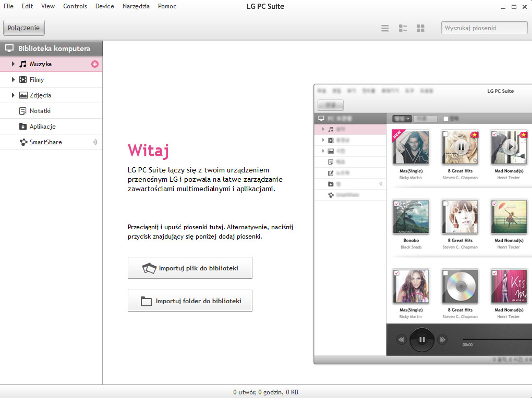The height and width of the screenshot is (398, 532).
Task: Switch to grid thumbnail view icon
Action: pyautogui.click(x=420, y=28)
